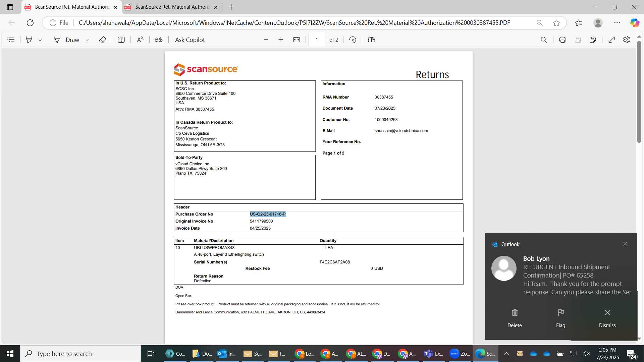
Task: Open the Copilot sidebar icon
Action: (635, 23)
